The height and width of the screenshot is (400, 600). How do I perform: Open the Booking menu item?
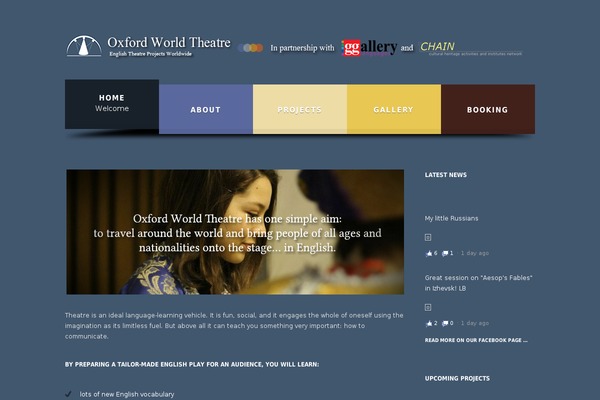pos(488,109)
